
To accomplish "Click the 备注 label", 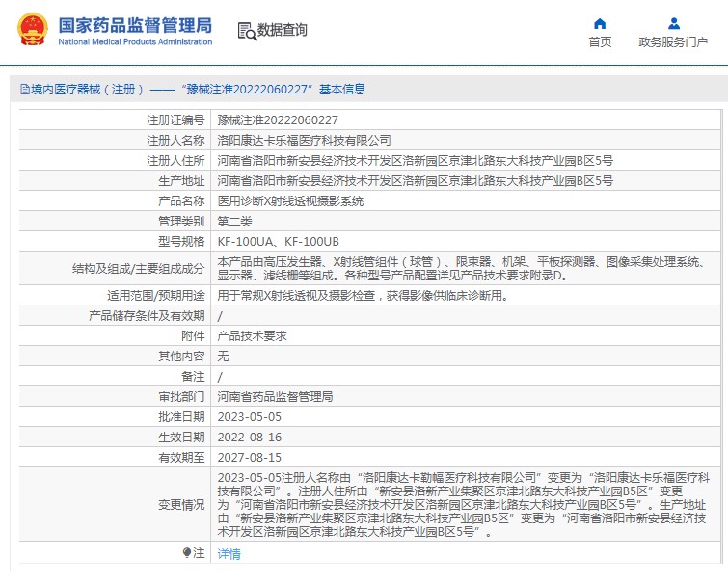I will (x=193, y=377).
